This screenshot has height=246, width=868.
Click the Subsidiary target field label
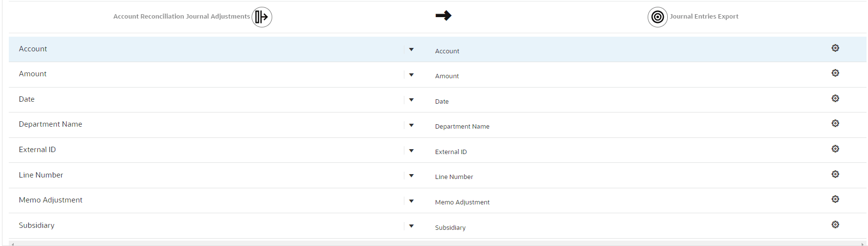450,227
